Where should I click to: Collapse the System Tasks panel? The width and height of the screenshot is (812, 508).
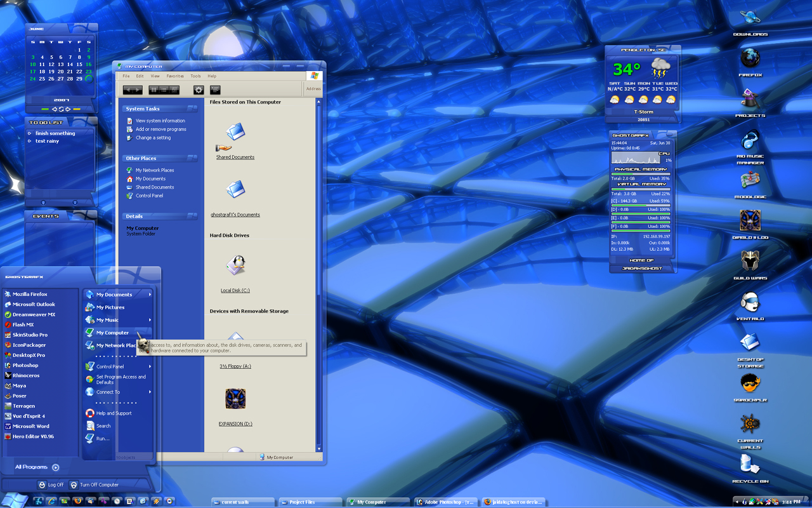[192, 109]
